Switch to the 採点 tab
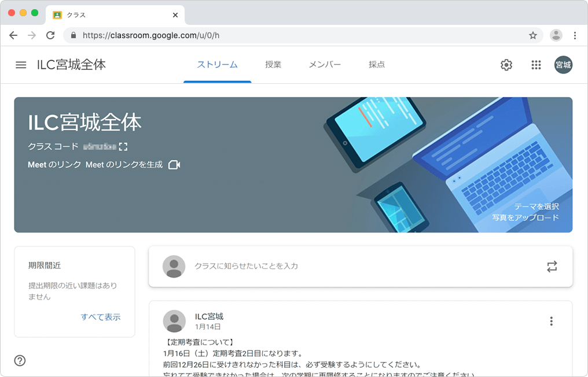 (x=377, y=64)
